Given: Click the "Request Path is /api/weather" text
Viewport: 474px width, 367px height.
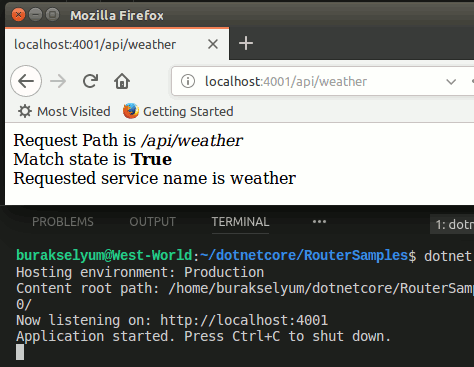Looking at the screenshot, I should pos(128,140).
